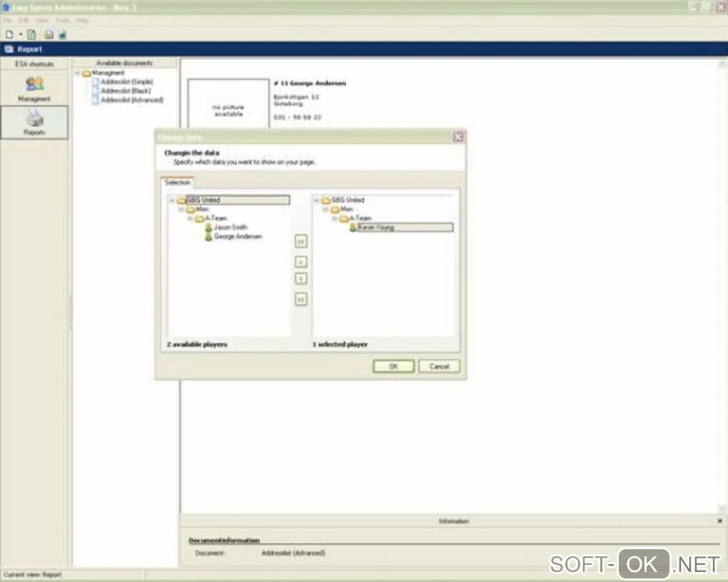Remove one player from selected (<)
This screenshot has width=728, height=582.
[301, 279]
